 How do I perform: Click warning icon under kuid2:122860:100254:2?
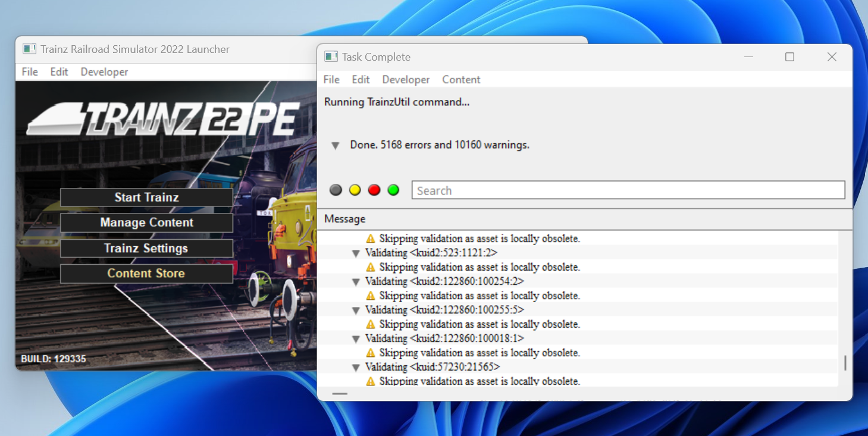tap(370, 296)
